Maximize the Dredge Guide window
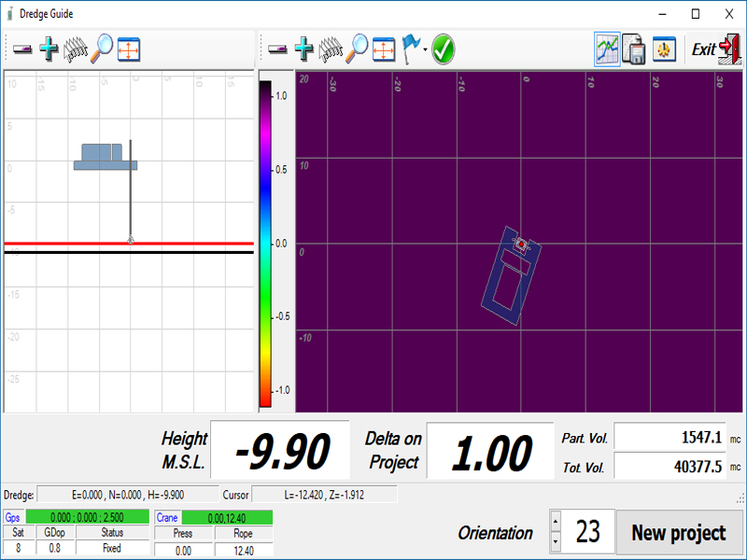This screenshot has height=560, width=747. (x=696, y=14)
